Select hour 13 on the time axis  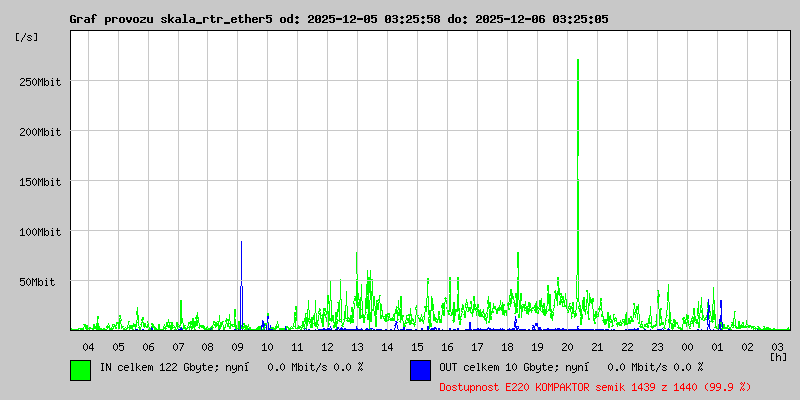(x=357, y=346)
